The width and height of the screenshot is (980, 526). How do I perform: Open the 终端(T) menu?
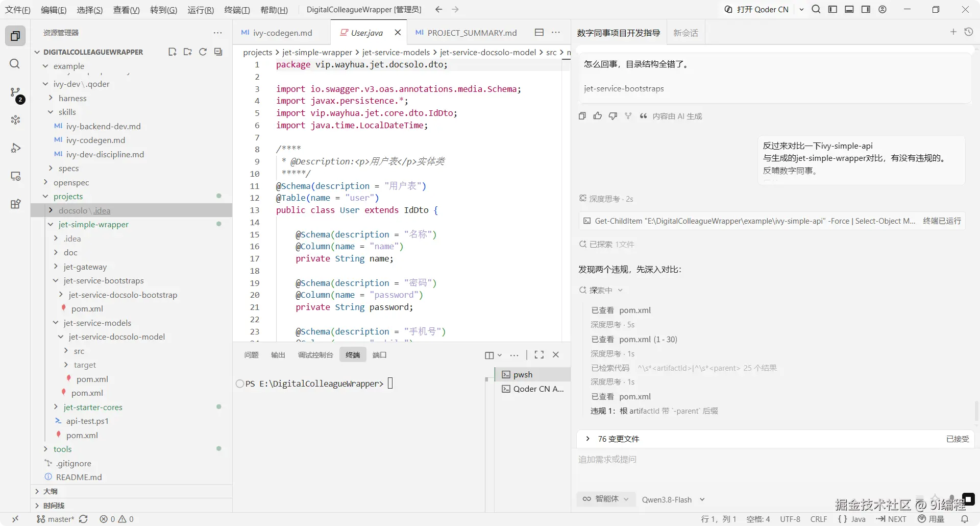[237, 10]
